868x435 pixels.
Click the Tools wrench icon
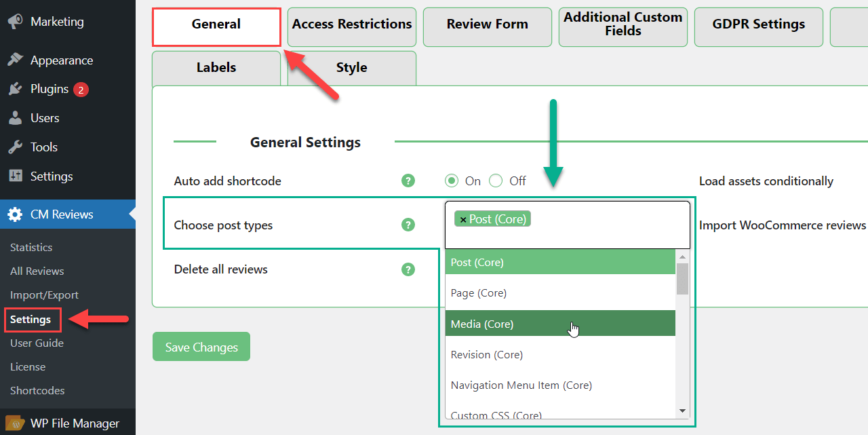15,147
